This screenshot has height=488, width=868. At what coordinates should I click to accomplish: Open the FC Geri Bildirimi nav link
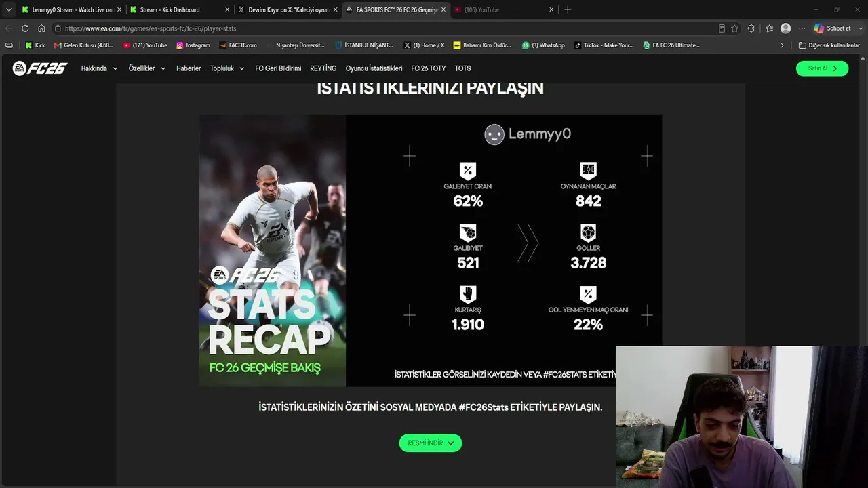(278, 68)
